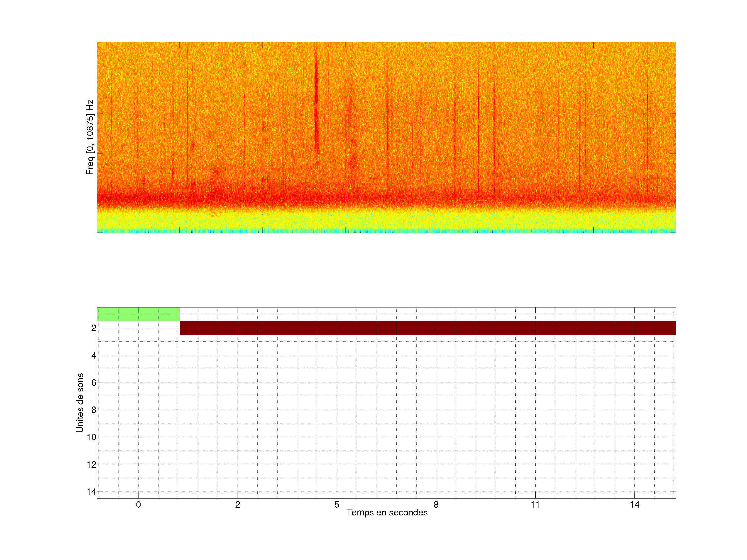Click the cyan strip along the spectrogram's bottom edge
Viewport: 747px width, 560px height.
click(x=386, y=231)
